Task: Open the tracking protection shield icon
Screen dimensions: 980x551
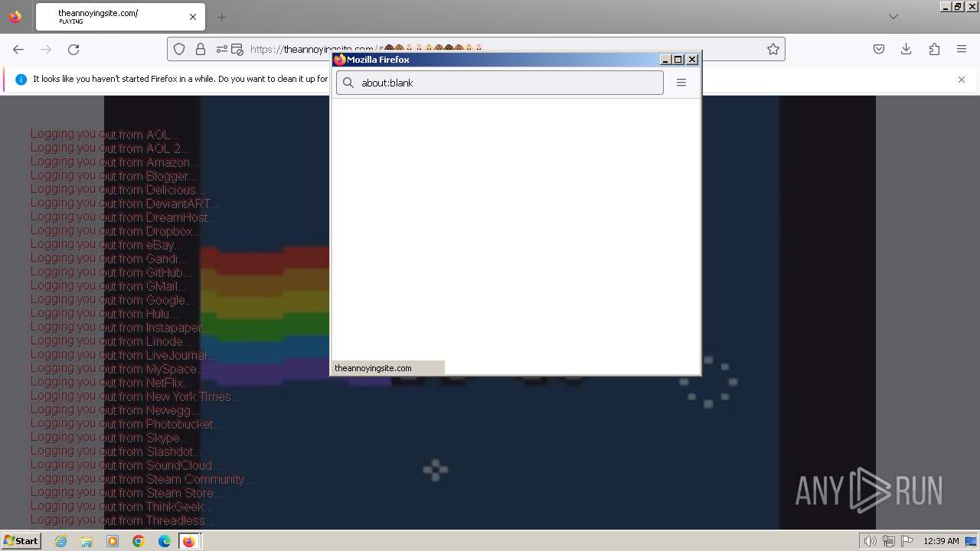Action: point(179,49)
